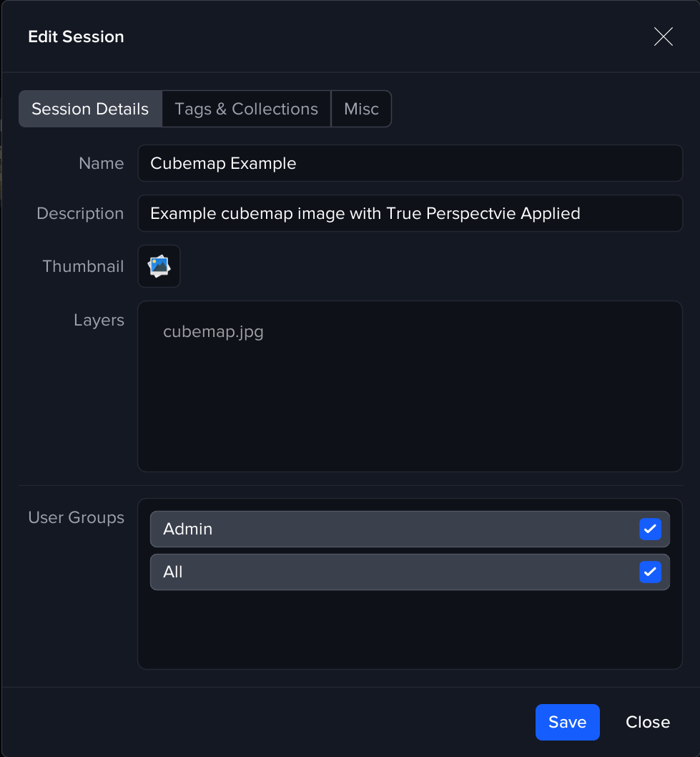
Task: Dismiss the dialog with the X icon
Action: pos(663,37)
